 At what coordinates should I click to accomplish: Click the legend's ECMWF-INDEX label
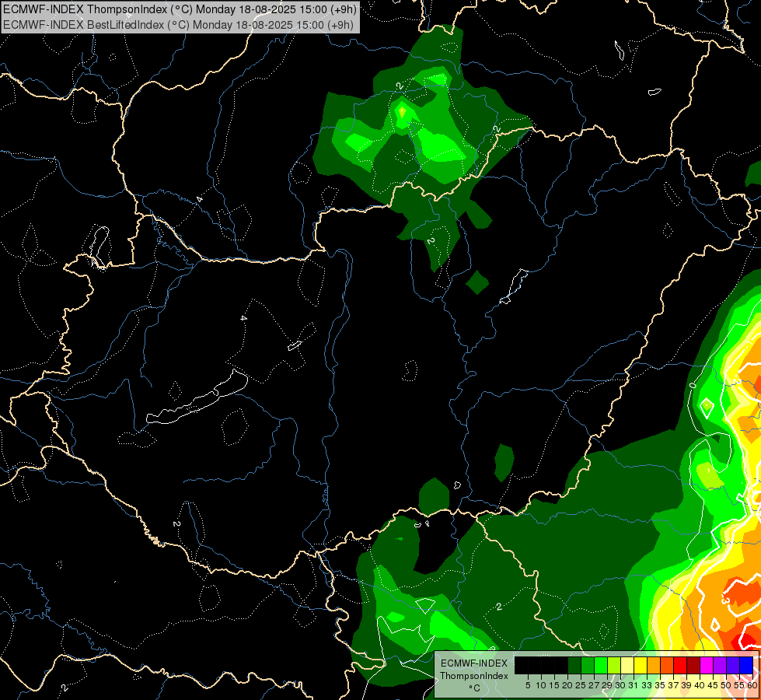click(474, 663)
